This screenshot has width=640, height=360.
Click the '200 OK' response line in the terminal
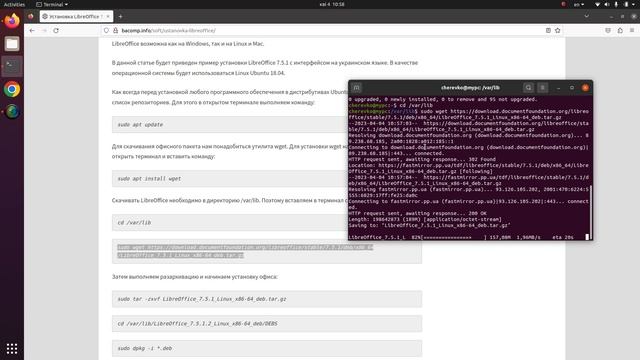(x=418, y=213)
